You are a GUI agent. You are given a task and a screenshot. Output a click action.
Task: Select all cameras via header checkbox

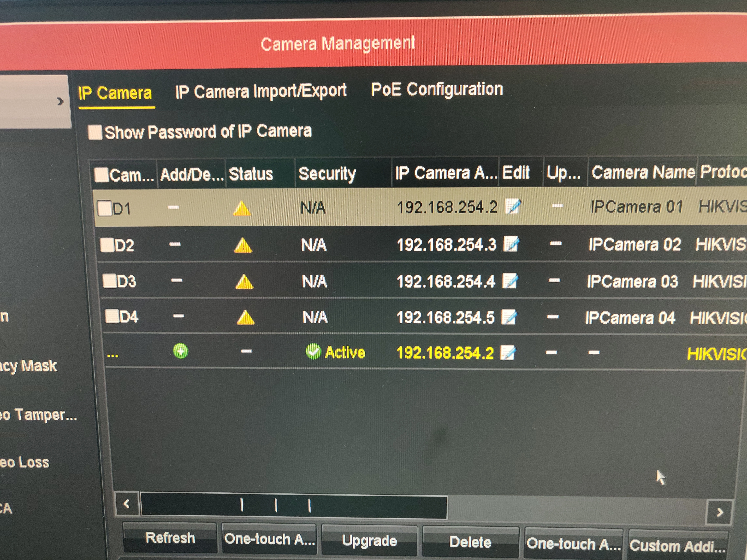click(101, 175)
